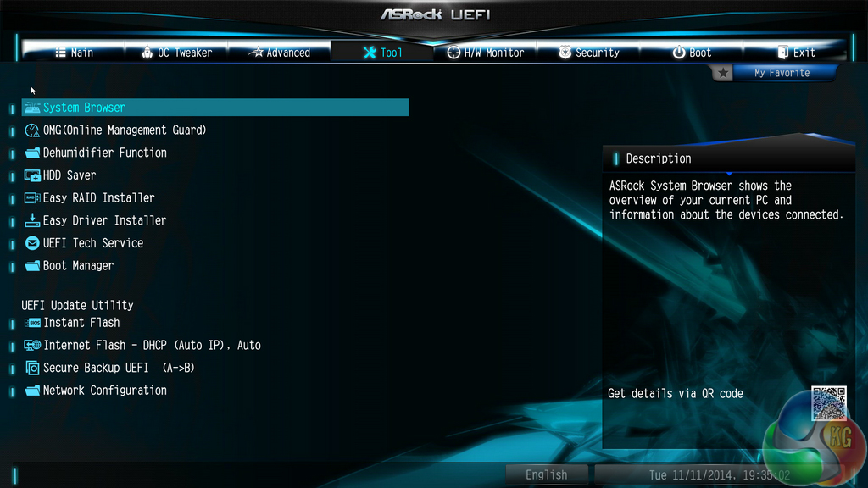Click the Tool tab wrench icon
The width and height of the screenshot is (868, 488).
[x=370, y=53]
